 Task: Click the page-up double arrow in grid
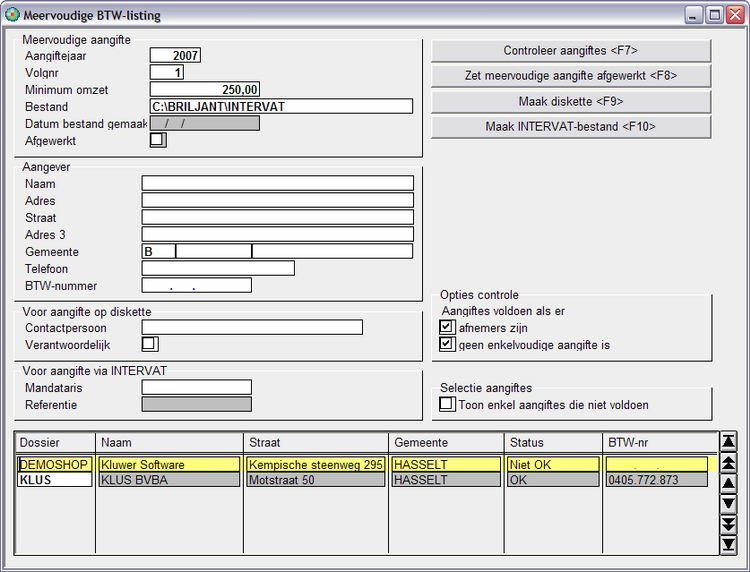(728, 463)
